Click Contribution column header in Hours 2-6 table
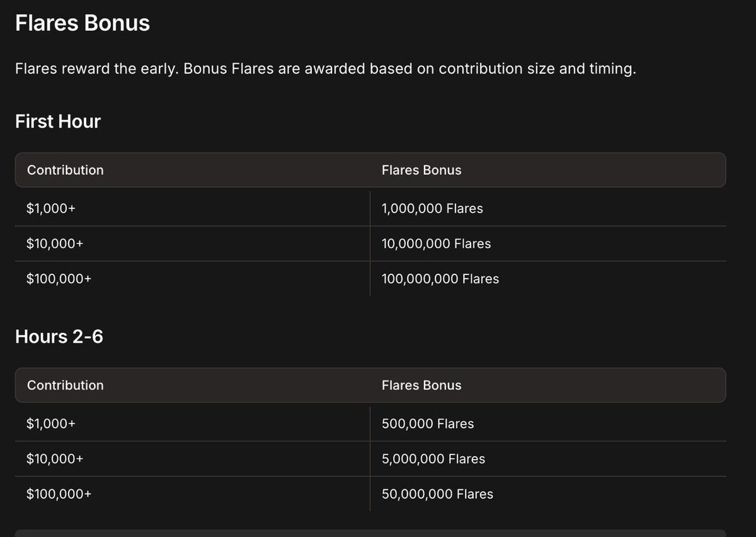The width and height of the screenshot is (756, 537). (x=66, y=385)
